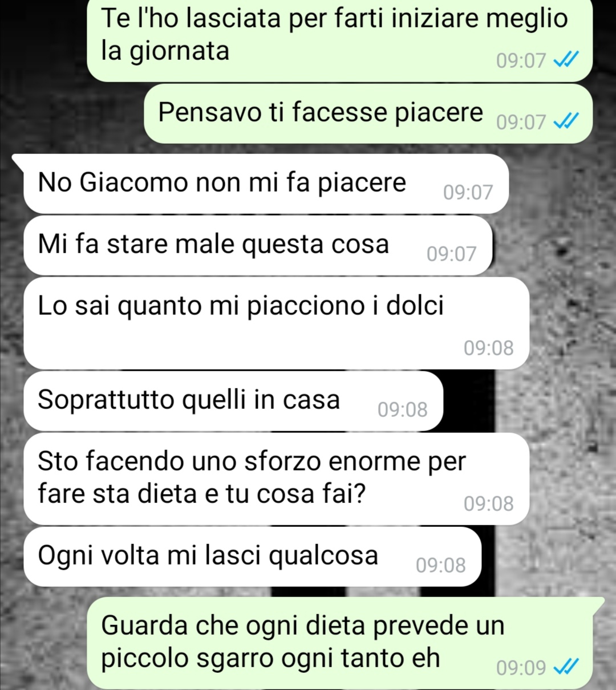616x690 pixels.
Task: Tap the message "Soprattutto quelli in casa"
Action: [x=233, y=401]
